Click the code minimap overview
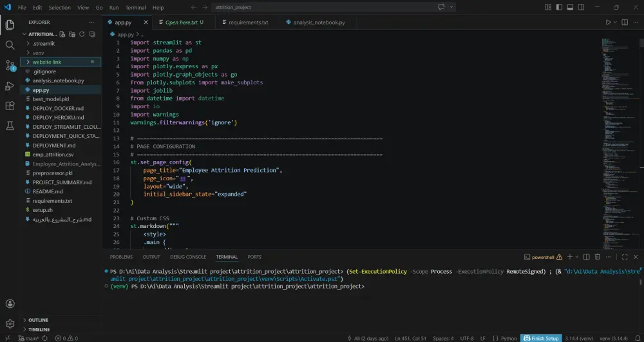Image resolution: width=644 pixels, height=342 pixels. [620, 143]
